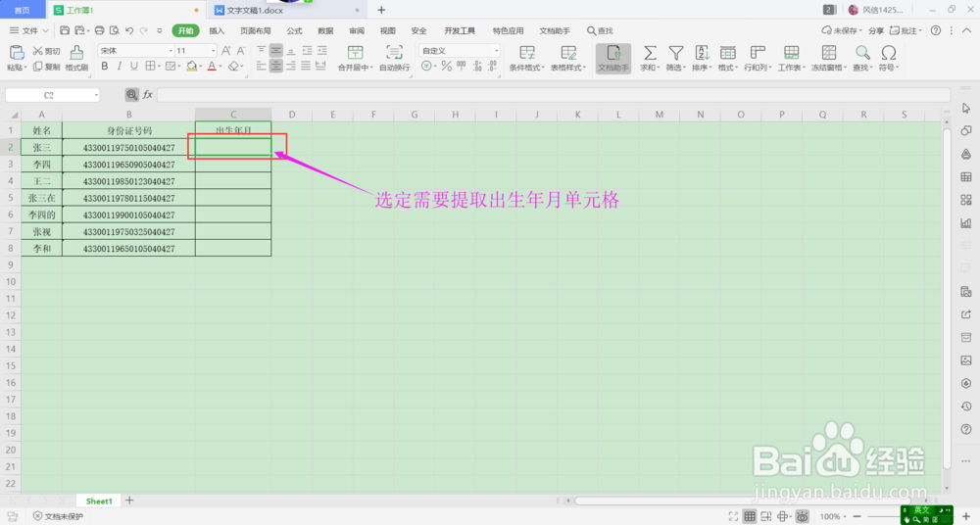Decrease font size with A- icon
The width and height of the screenshot is (980, 525).
241,51
